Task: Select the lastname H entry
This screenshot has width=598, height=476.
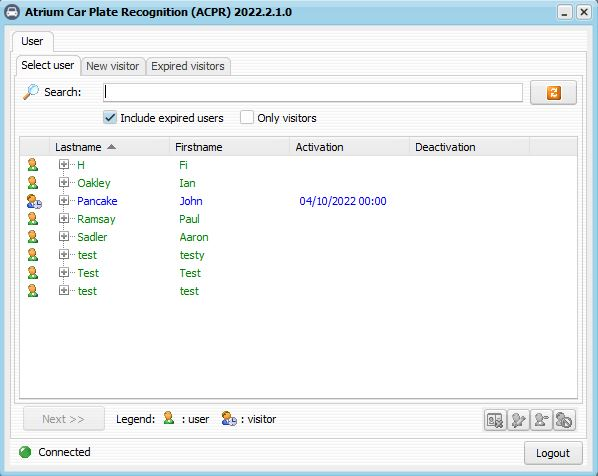Action: 81,165
